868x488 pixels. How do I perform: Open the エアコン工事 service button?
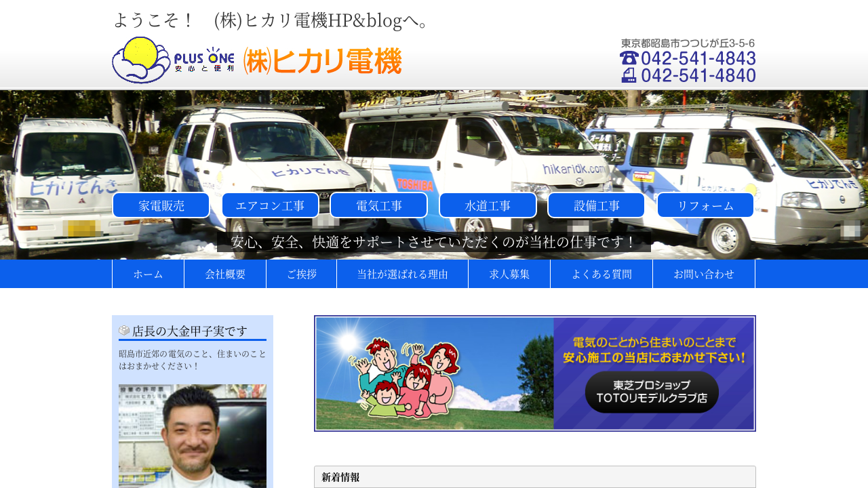pos(270,205)
